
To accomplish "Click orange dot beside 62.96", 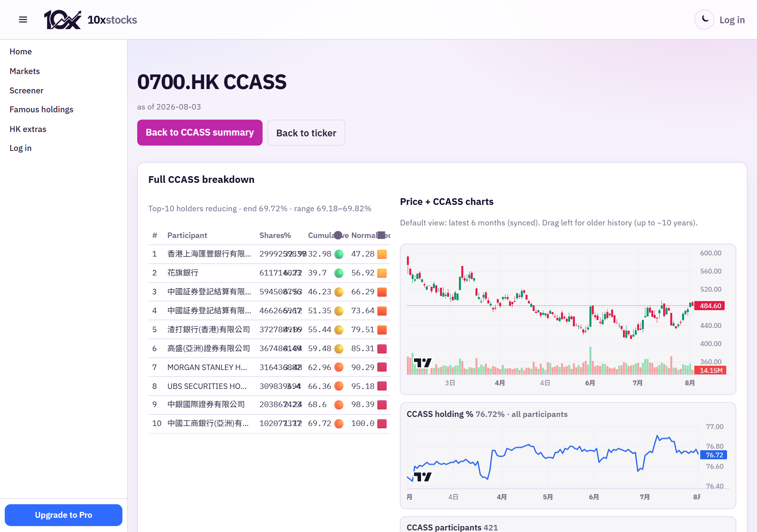I will tap(339, 367).
